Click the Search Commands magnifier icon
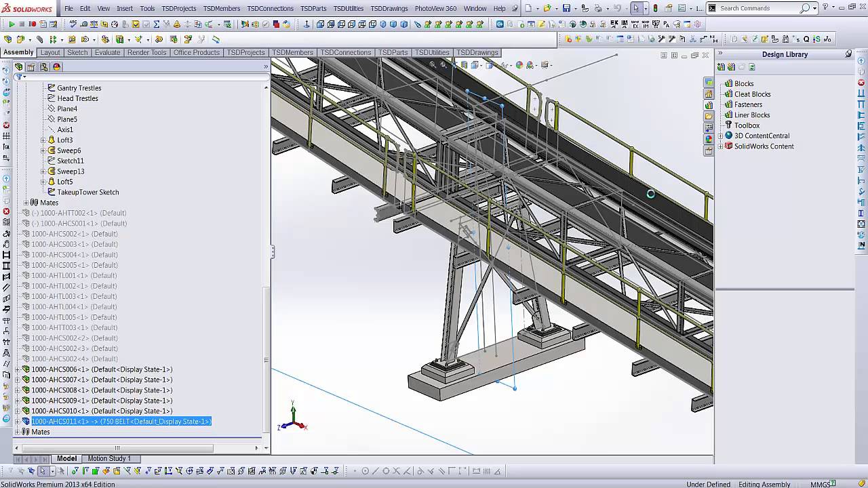 pyautogui.click(x=804, y=8)
